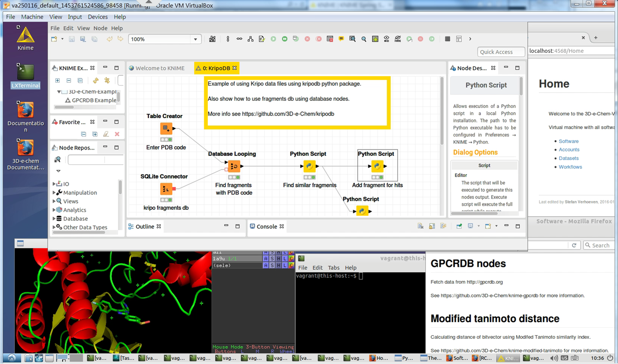Toggle the 'H' hide button for 1a9u
The width and height of the screenshot is (618, 364).
coord(279,259)
